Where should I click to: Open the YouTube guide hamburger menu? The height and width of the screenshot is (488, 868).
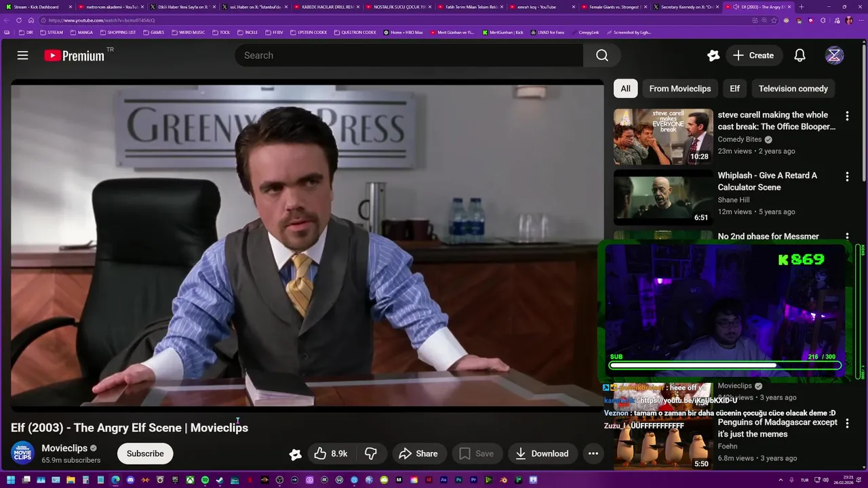22,56
